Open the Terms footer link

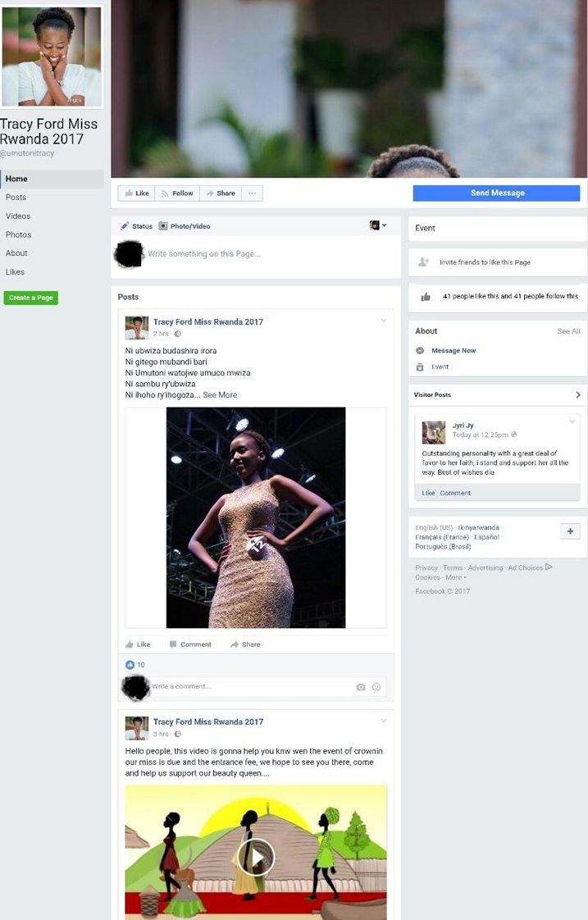coord(453,568)
